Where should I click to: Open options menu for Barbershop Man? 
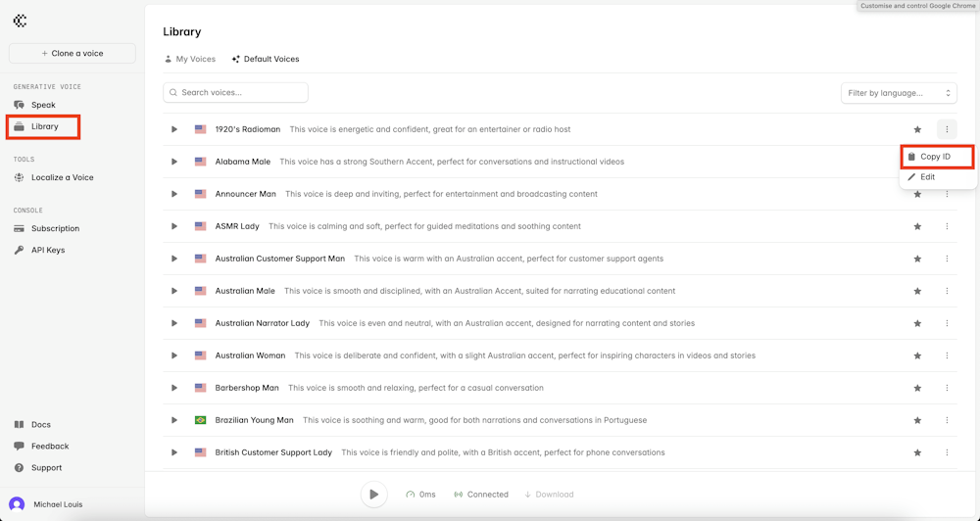click(947, 388)
